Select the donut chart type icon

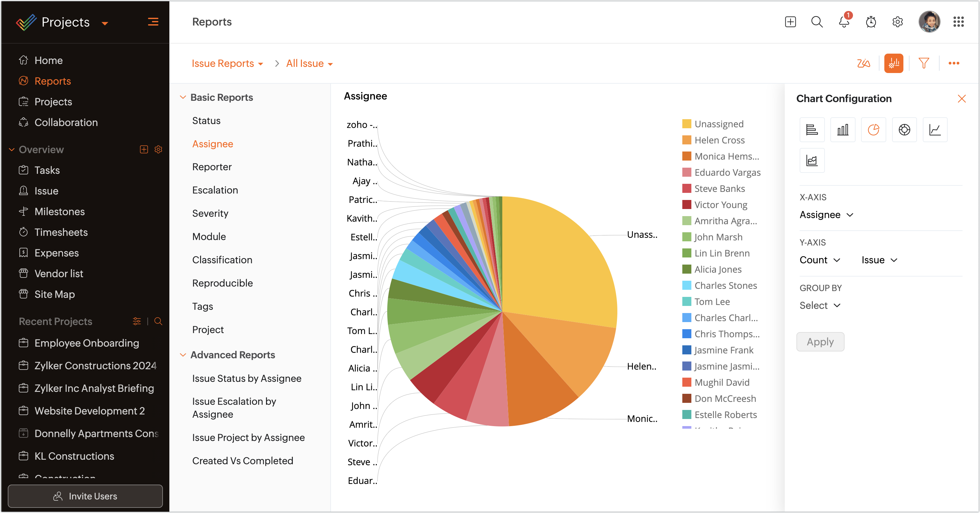click(x=904, y=130)
